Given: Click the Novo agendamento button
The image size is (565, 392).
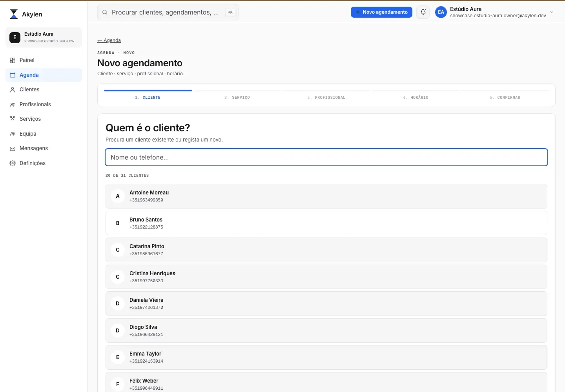Looking at the screenshot, I should point(381,12).
